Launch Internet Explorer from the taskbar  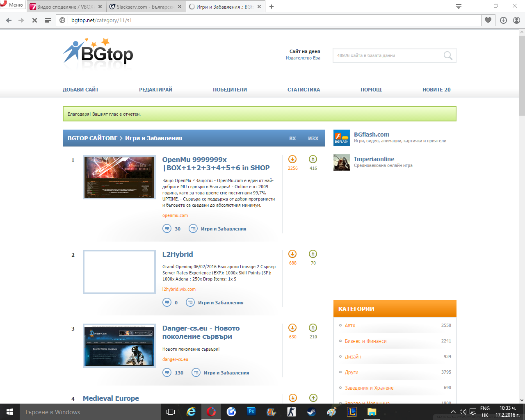coord(191,412)
